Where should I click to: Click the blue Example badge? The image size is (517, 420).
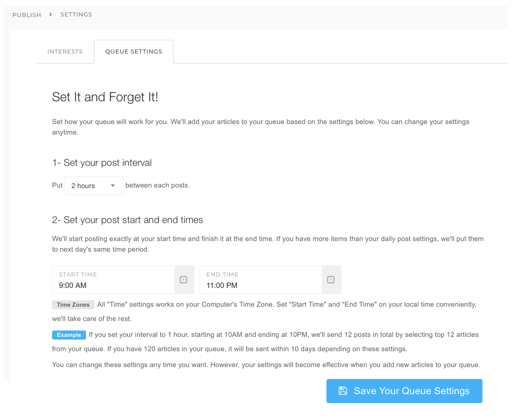click(x=69, y=335)
